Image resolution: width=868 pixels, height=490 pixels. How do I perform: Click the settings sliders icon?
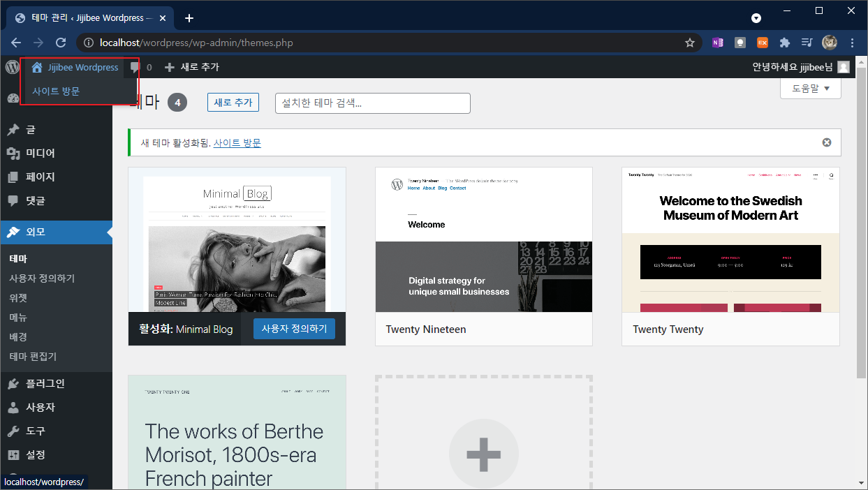click(13, 455)
